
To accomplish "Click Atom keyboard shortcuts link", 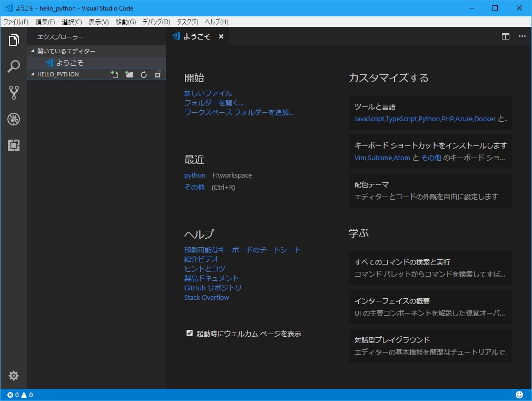I will point(402,158).
